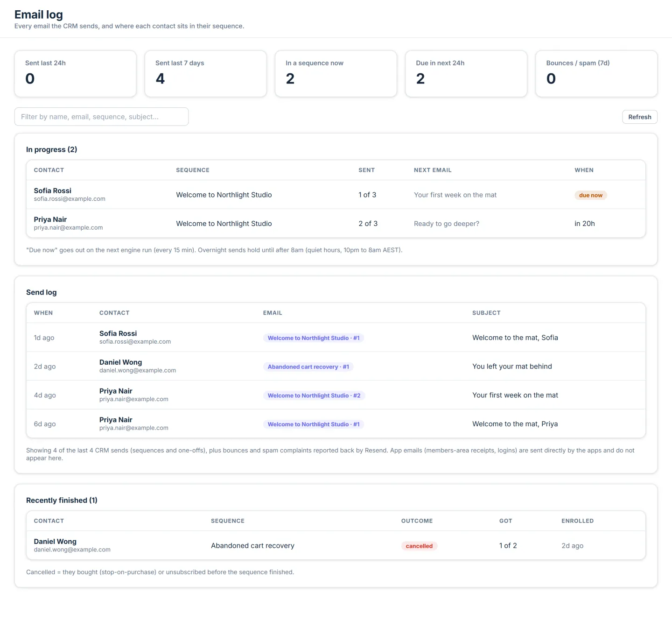Image resolution: width=672 pixels, height=642 pixels.
Task: Click the NEXT EMAIL column header
Action: click(x=433, y=170)
